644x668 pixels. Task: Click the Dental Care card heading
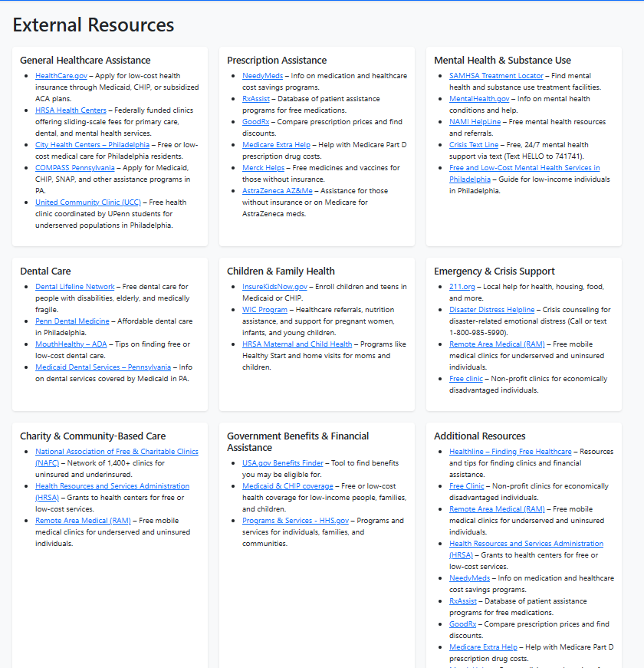click(x=45, y=271)
